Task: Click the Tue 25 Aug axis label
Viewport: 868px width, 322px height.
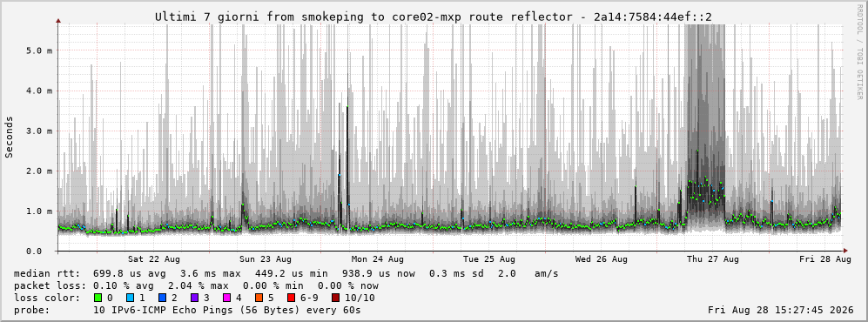Action: pos(489,259)
